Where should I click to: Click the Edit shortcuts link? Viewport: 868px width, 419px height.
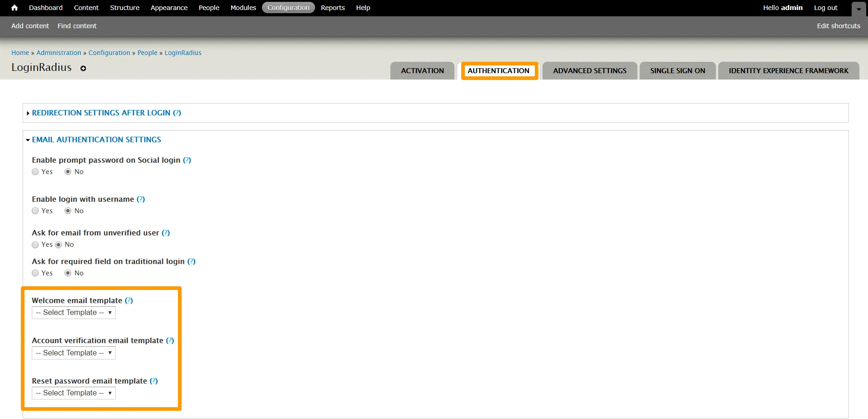coord(838,26)
